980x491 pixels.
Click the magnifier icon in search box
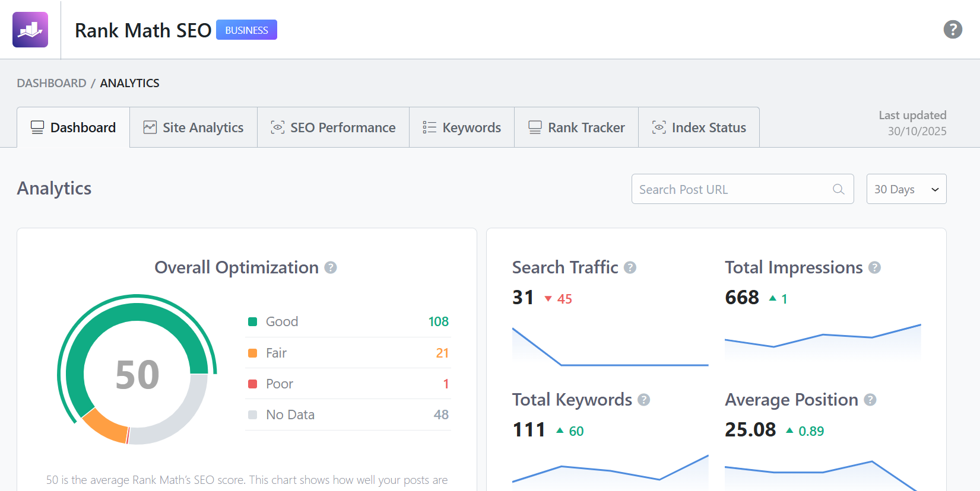click(838, 189)
